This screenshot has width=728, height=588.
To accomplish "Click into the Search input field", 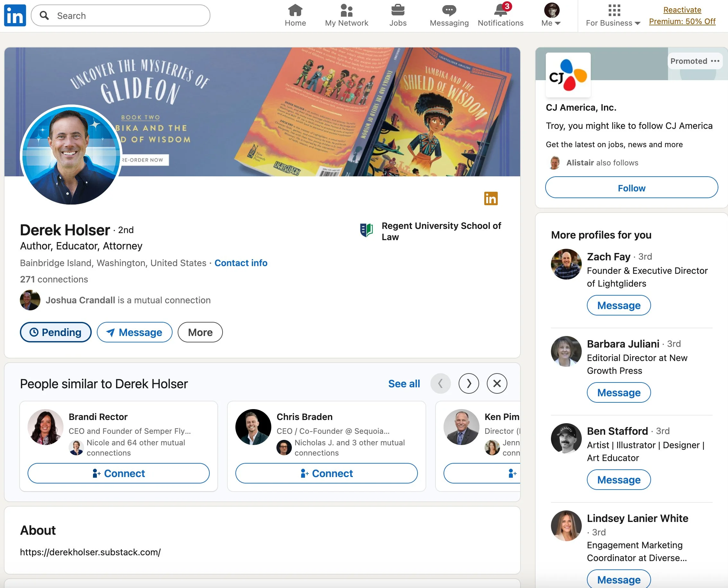I will pyautogui.click(x=121, y=15).
